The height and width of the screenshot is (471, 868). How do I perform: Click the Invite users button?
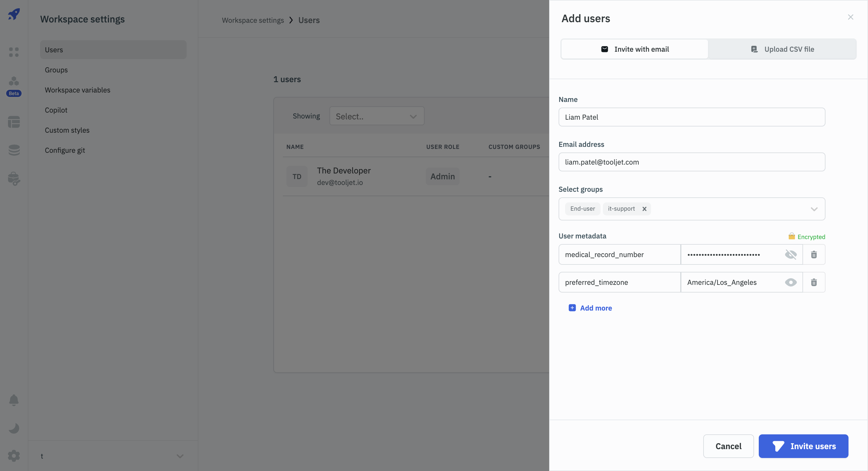pos(803,446)
